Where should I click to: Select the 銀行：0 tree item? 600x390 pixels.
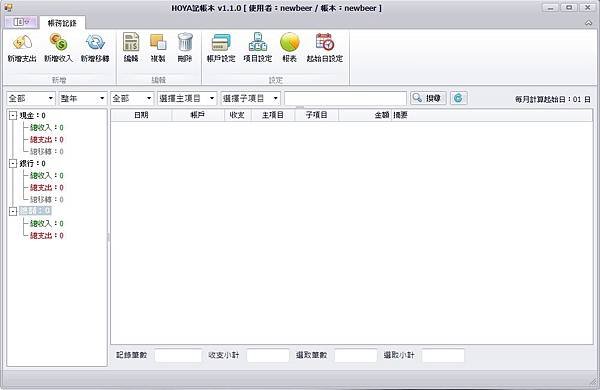[33, 163]
